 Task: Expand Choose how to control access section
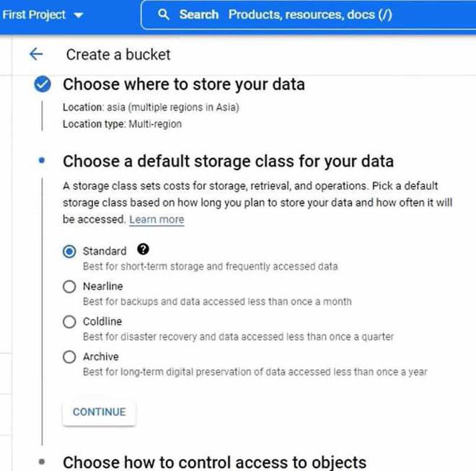214,462
